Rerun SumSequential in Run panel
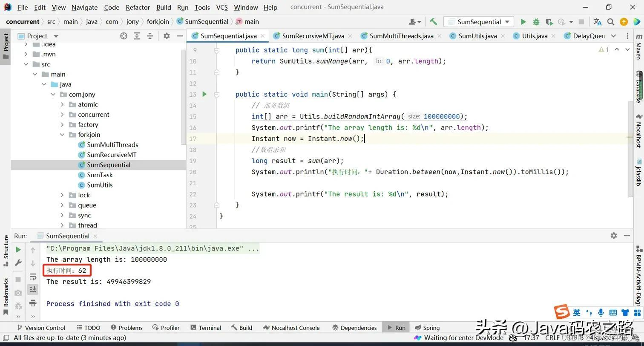Screen dimensions: 644x346 (18, 250)
